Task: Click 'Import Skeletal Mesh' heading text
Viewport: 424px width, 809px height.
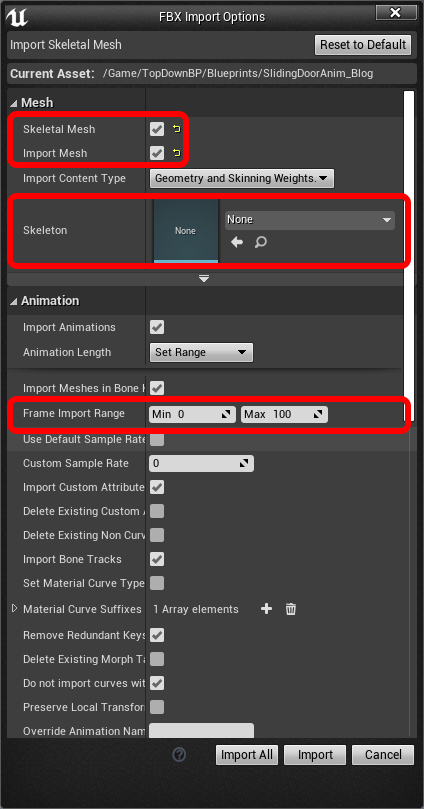Action: (x=66, y=45)
